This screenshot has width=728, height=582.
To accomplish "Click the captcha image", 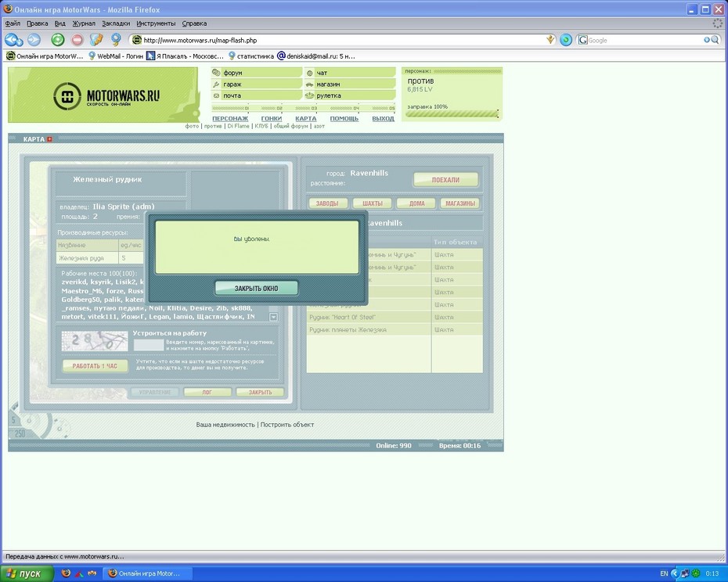I will tap(95, 341).
